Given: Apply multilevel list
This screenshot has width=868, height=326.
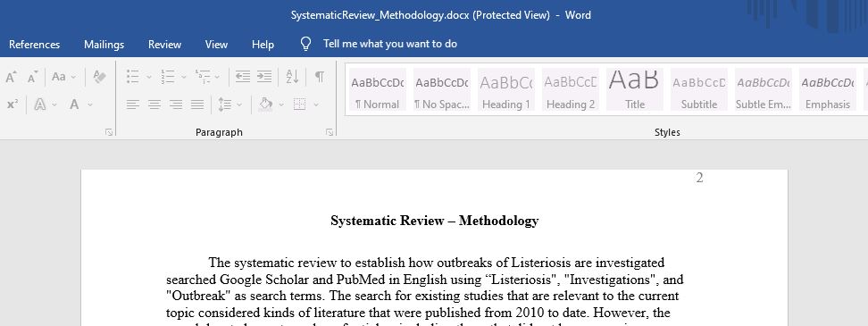Looking at the screenshot, I should pyautogui.click(x=203, y=77).
